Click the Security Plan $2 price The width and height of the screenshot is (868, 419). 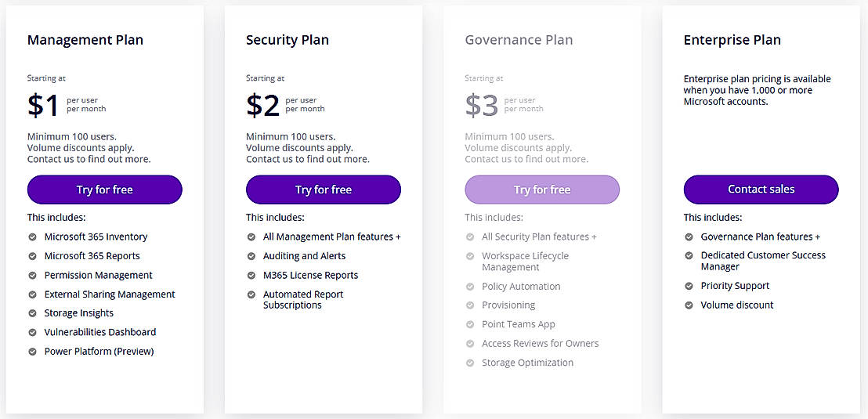tap(263, 105)
